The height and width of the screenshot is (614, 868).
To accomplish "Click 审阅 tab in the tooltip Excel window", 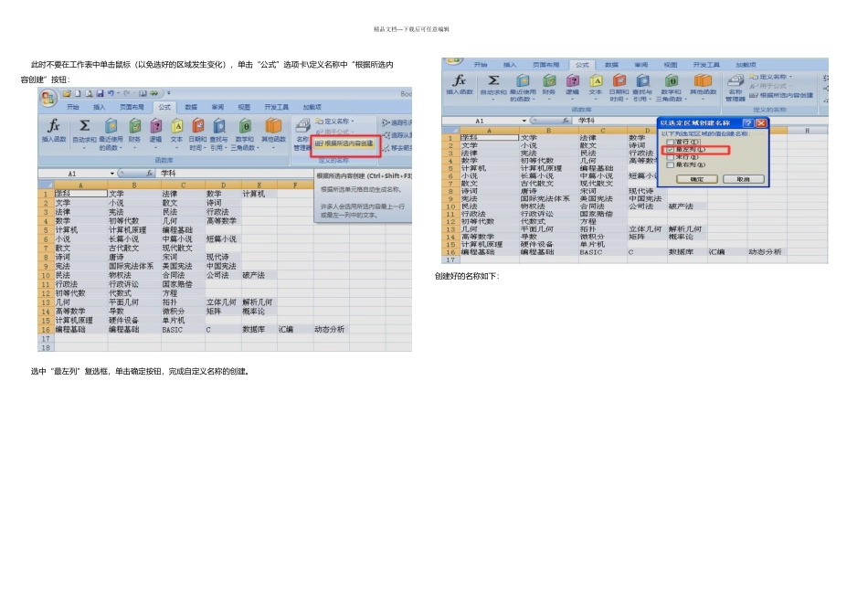I will click(217, 107).
